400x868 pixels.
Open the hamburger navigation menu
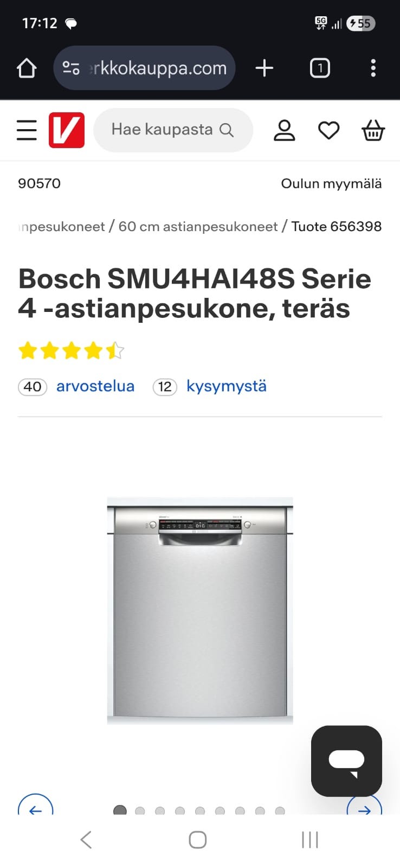click(27, 130)
